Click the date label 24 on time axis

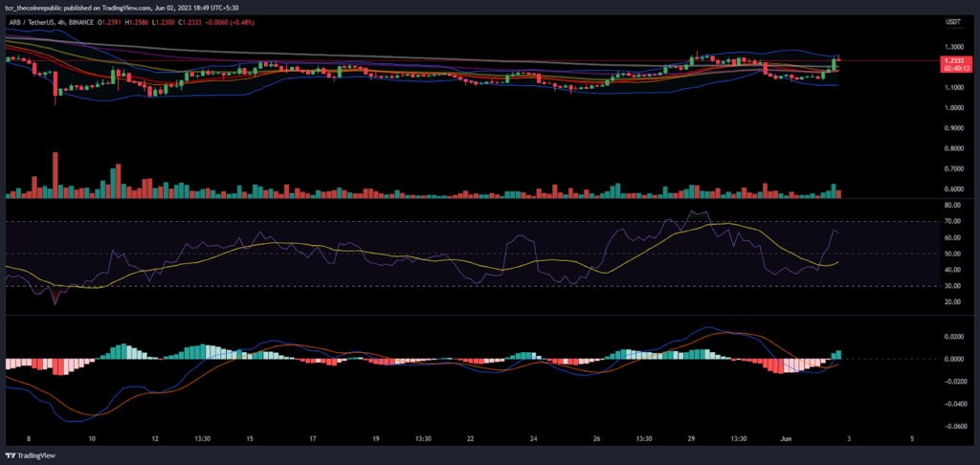coord(533,439)
